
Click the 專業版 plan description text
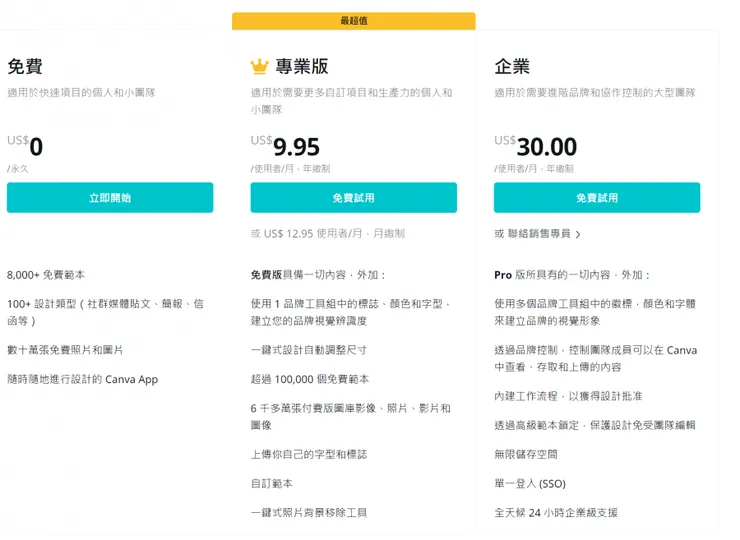coord(352,101)
